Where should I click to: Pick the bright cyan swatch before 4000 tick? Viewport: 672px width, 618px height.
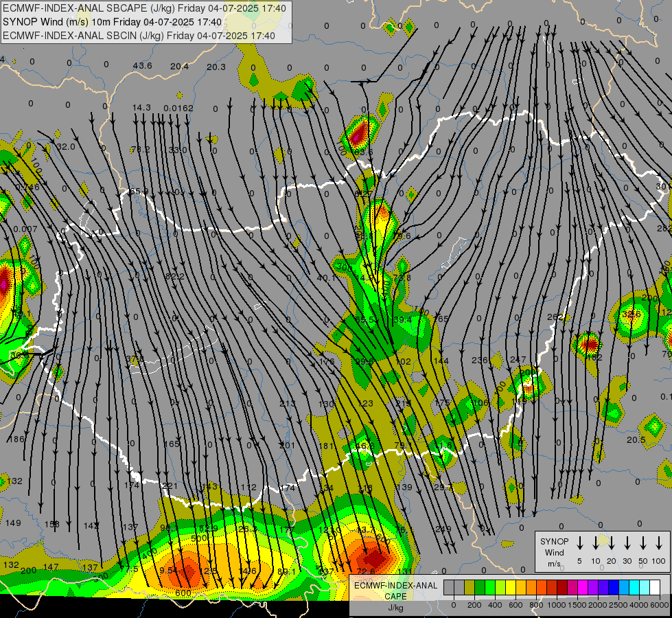634,587
